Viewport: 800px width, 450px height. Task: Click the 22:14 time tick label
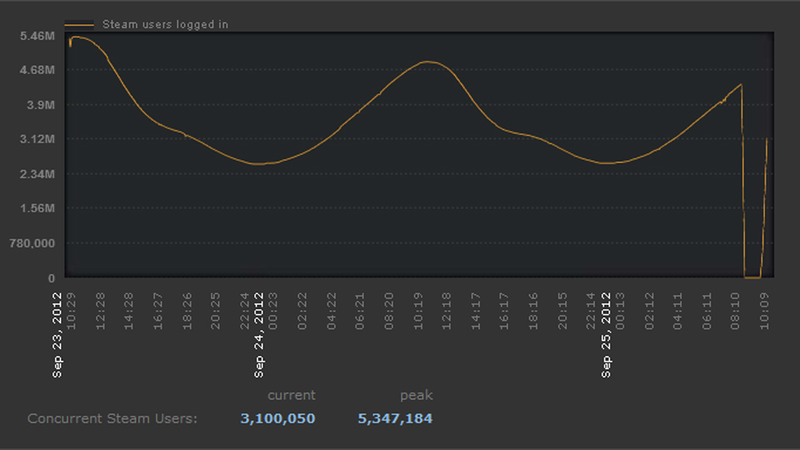(591, 311)
